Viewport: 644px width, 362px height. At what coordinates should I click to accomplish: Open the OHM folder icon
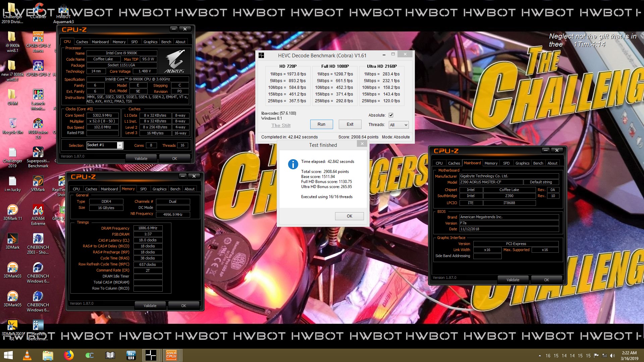point(12,97)
